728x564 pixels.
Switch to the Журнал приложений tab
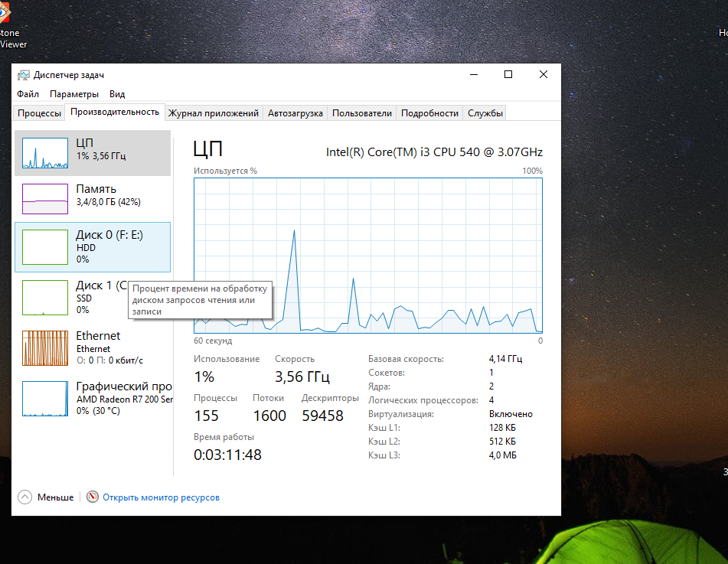pos(213,112)
